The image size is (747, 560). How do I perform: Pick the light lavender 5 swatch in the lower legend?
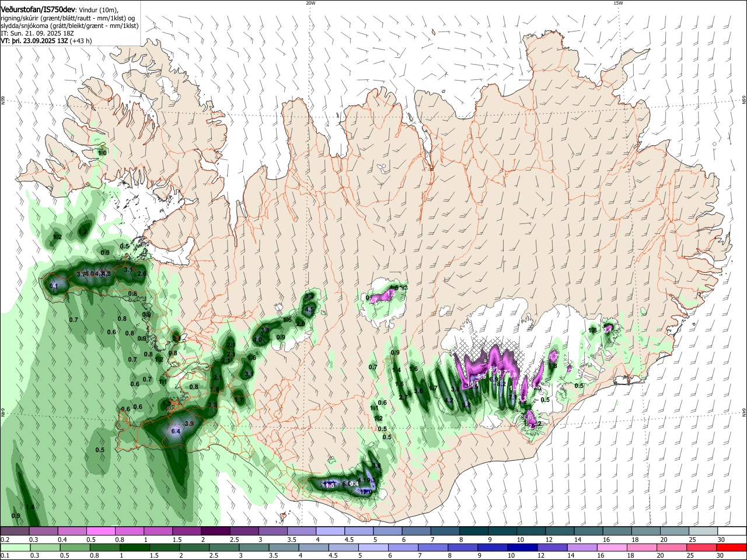click(x=373, y=547)
